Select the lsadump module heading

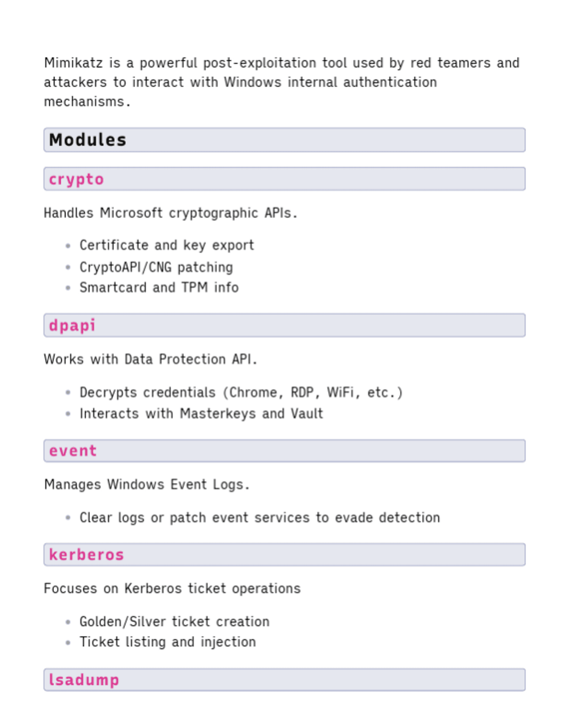pos(84,680)
